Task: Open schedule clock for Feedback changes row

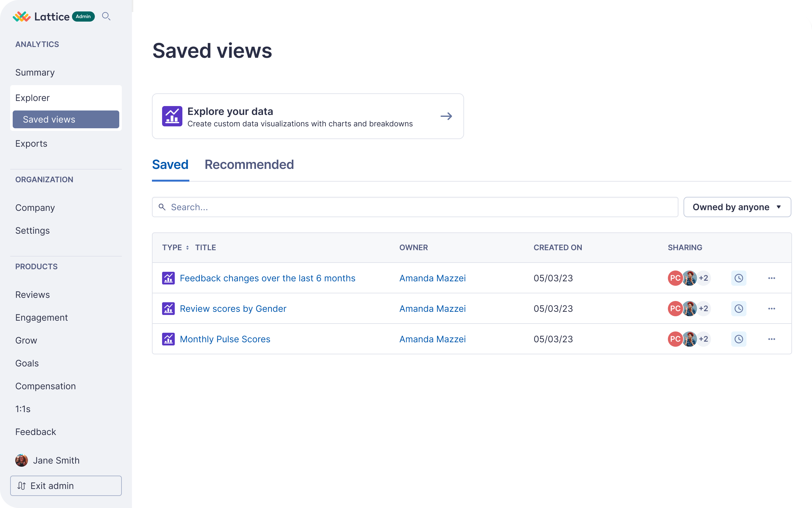Action: point(738,278)
